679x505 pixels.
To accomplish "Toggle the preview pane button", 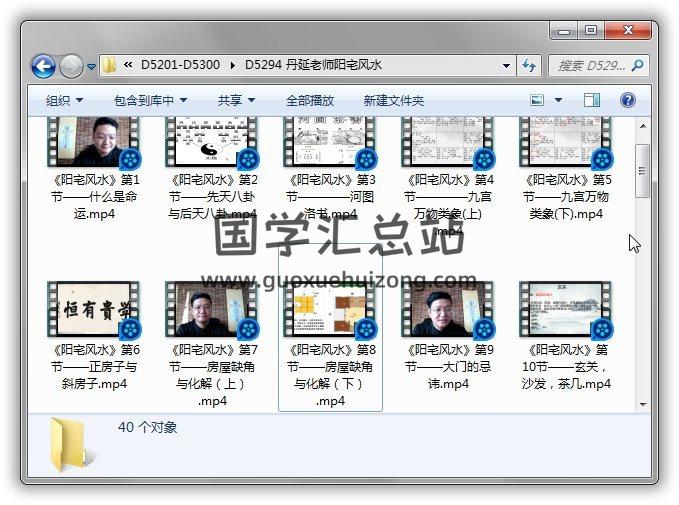I will click(x=592, y=100).
